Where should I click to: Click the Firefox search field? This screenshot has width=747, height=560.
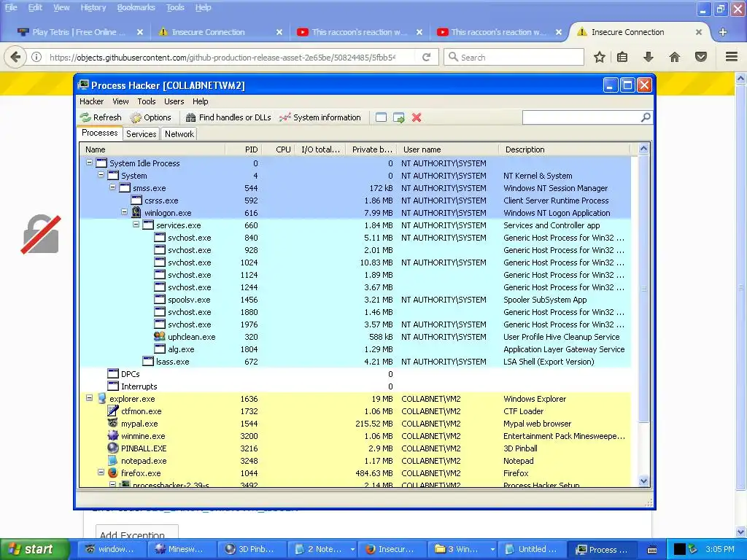tap(514, 57)
